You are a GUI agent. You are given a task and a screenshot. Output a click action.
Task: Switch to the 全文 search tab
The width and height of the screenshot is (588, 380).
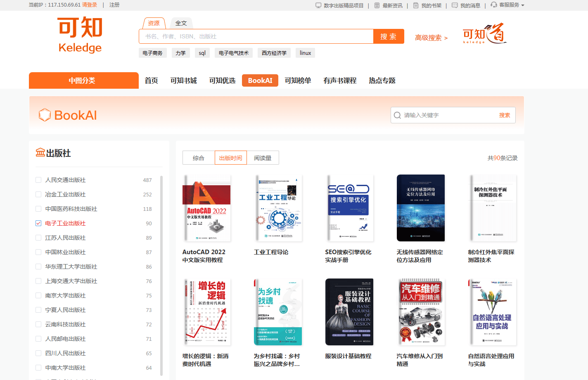[x=181, y=23]
